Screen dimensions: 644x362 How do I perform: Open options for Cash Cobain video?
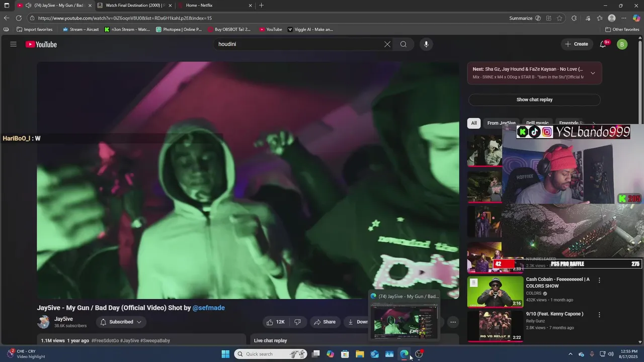[599, 280]
